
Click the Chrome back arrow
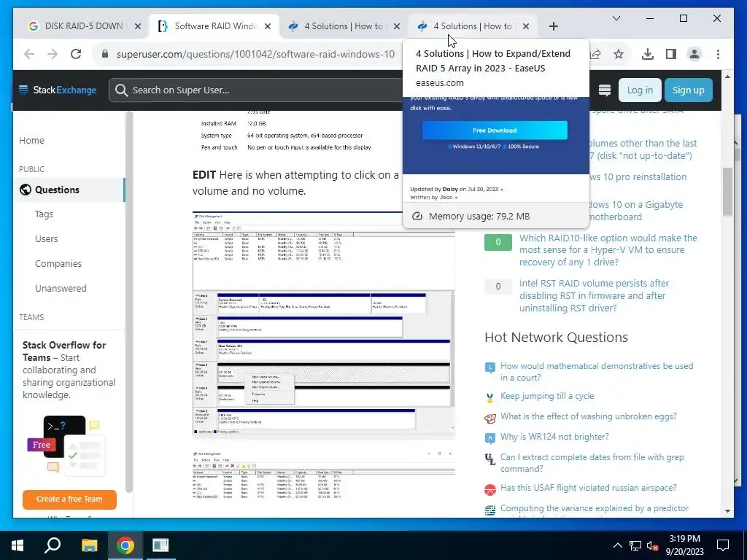29,54
